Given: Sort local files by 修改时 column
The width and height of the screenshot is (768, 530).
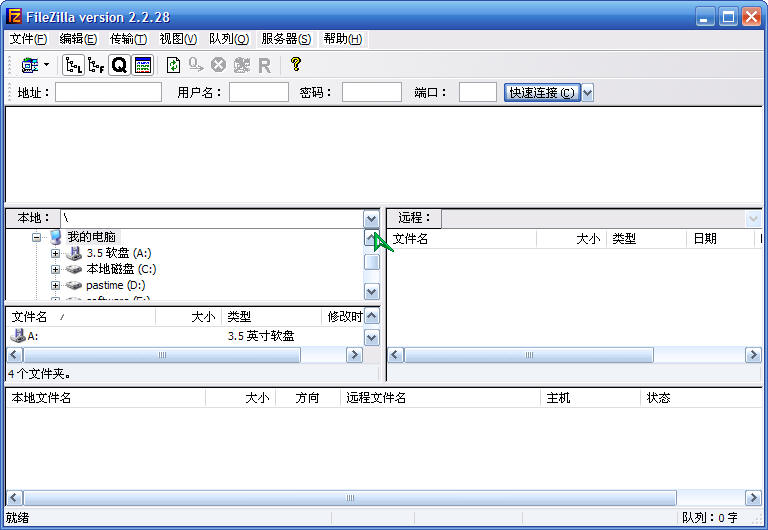Looking at the screenshot, I should click(x=343, y=317).
